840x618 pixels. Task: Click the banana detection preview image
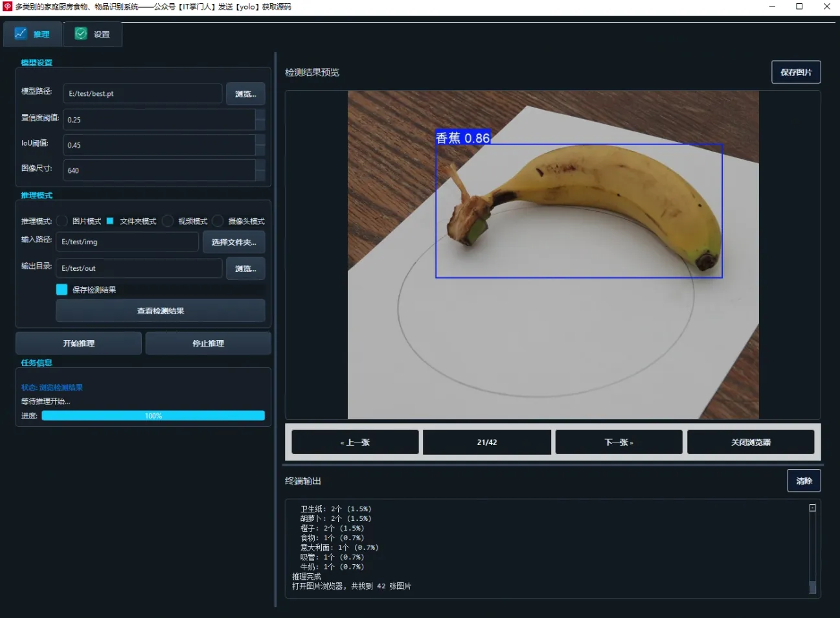[x=553, y=255]
